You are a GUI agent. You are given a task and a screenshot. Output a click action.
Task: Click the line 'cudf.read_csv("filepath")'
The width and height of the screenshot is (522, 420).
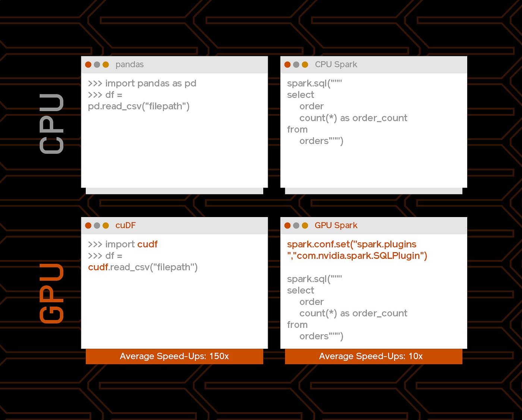click(x=143, y=267)
